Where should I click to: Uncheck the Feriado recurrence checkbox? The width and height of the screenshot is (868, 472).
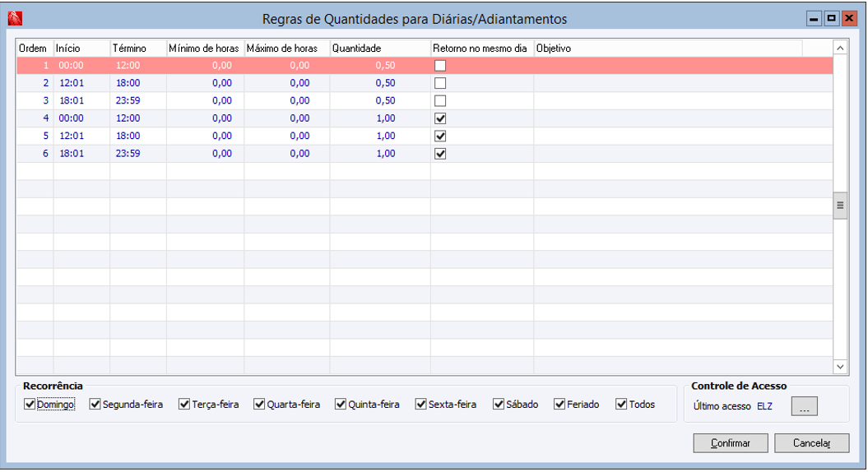pyautogui.click(x=559, y=405)
